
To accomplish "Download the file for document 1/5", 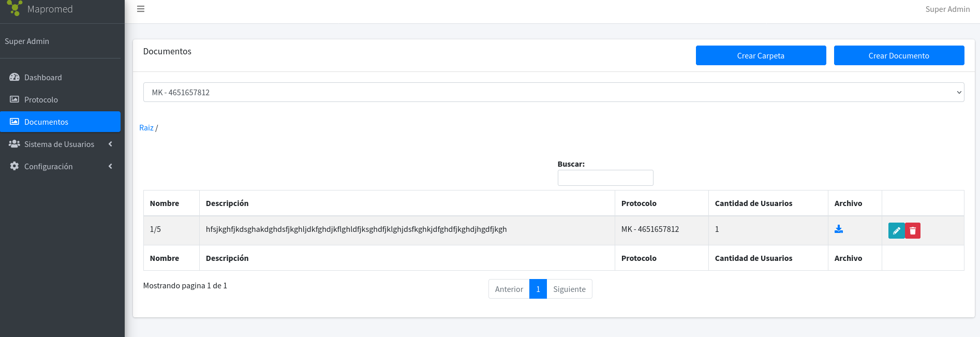I will click(839, 229).
